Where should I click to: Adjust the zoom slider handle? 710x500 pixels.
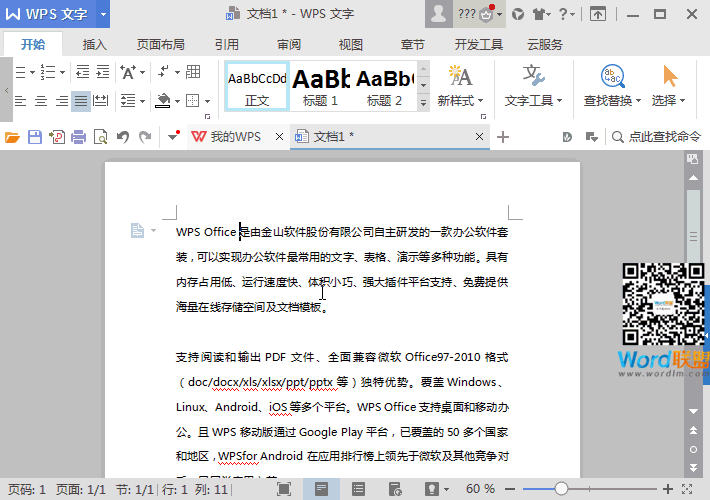[561, 489]
